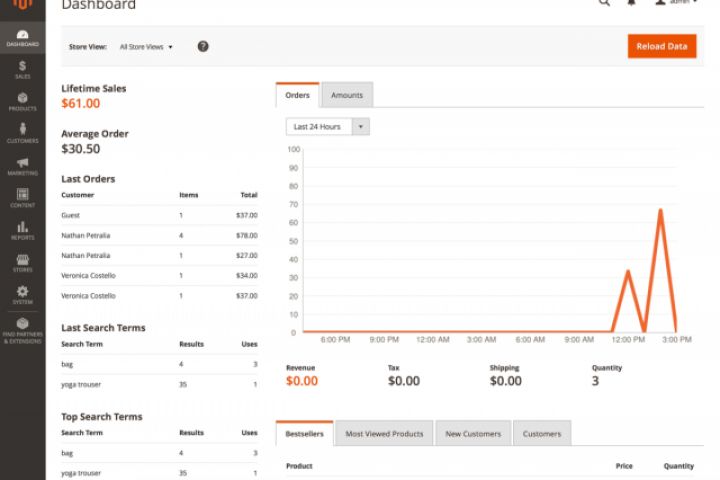The width and height of the screenshot is (720, 480).
Task: Go to Products in the sidebar
Action: click(x=22, y=101)
